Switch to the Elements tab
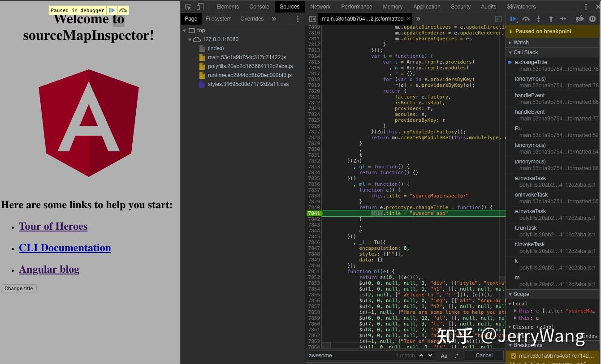Screen dimensions: 601x364 (228, 7)
